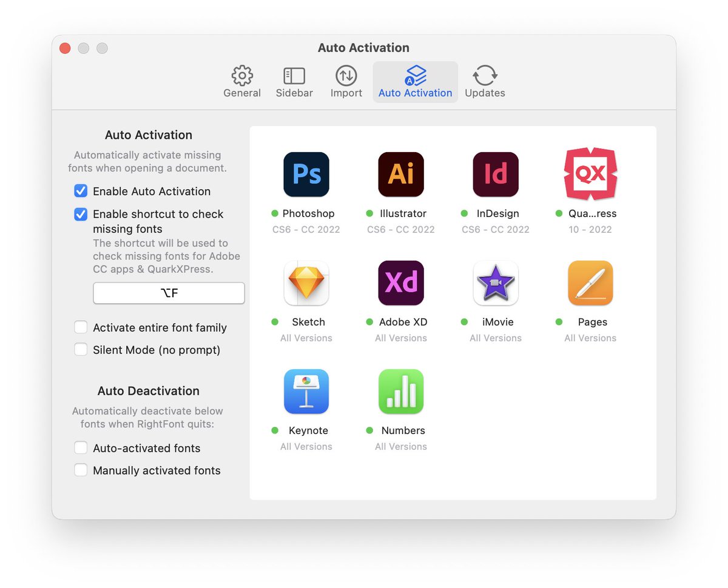Click the green status dot beside Sketch
This screenshot has width=728, height=588.
click(x=275, y=322)
